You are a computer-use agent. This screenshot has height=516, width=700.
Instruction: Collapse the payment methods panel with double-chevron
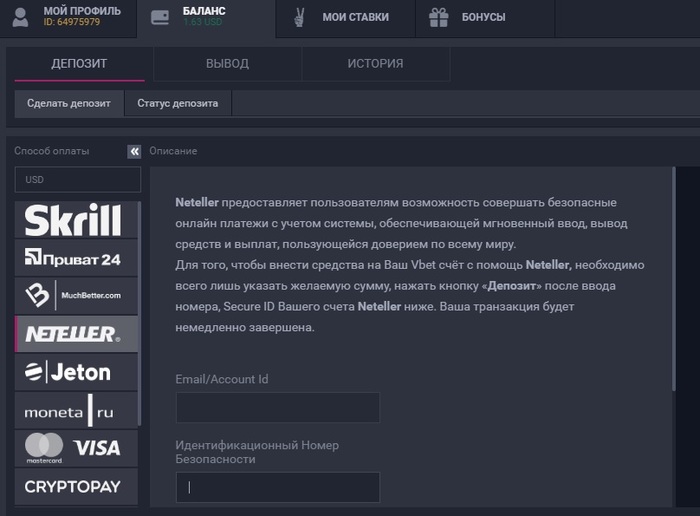click(134, 152)
